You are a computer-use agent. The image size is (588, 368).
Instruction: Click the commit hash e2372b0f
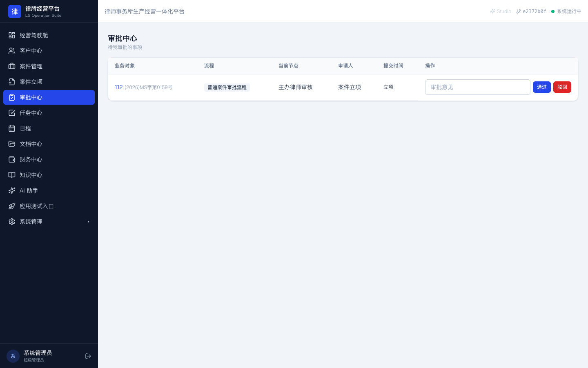click(x=535, y=11)
